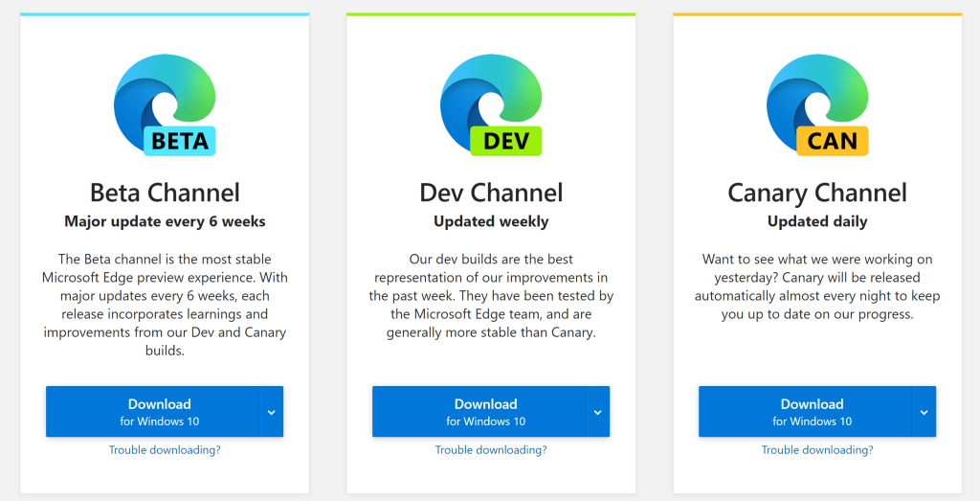The width and height of the screenshot is (980, 501).
Task: Click 'Major update every 6 weeks' text
Action: coord(165,221)
